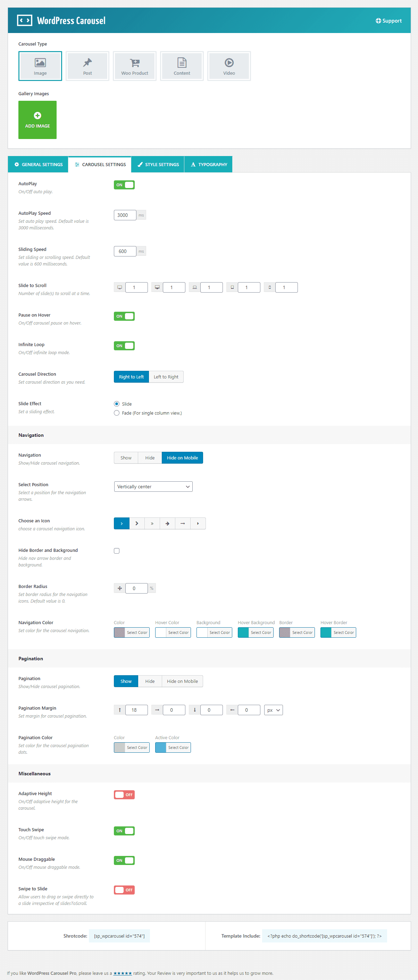The width and height of the screenshot is (418, 980).
Task: Click the Add Image gallery button
Action: click(x=37, y=120)
